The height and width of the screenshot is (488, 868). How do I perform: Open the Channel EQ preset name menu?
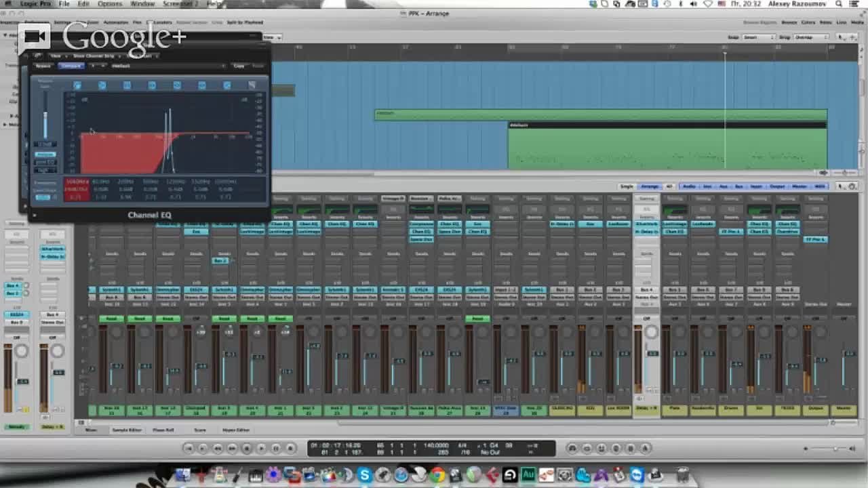167,66
